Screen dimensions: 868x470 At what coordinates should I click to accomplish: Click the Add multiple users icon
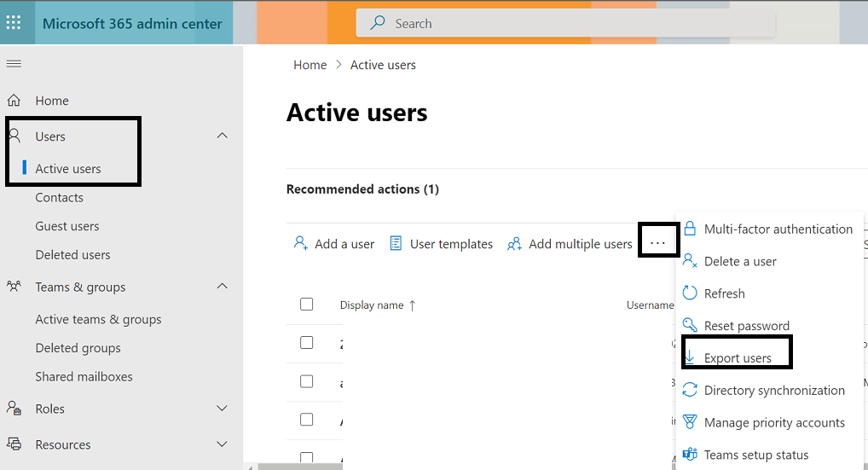coord(514,244)
